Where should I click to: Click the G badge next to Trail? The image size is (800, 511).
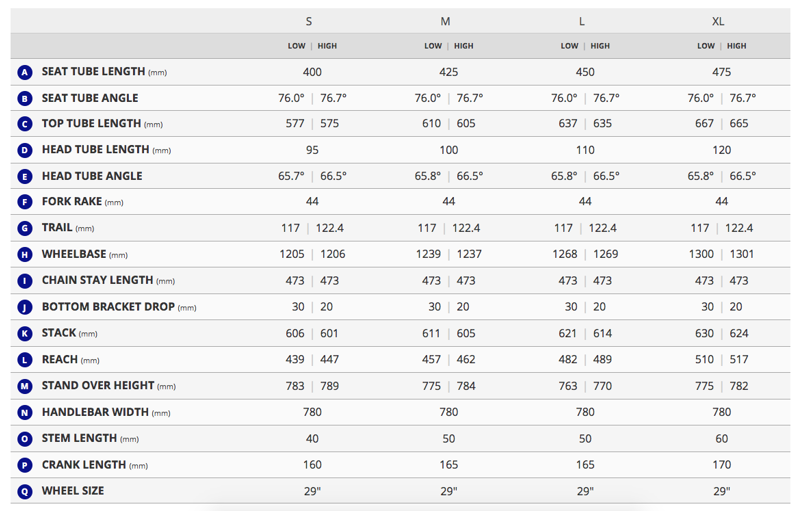tap(25, 228)
